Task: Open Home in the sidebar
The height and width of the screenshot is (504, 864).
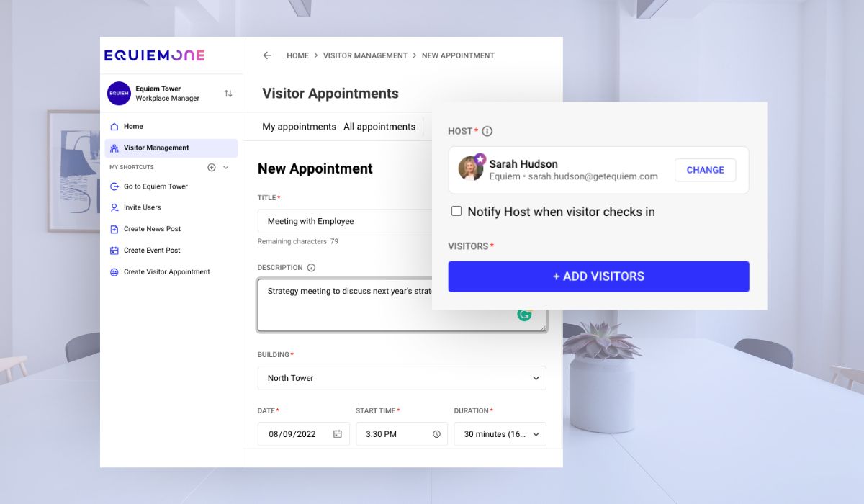Action: (x=171, y=127)
